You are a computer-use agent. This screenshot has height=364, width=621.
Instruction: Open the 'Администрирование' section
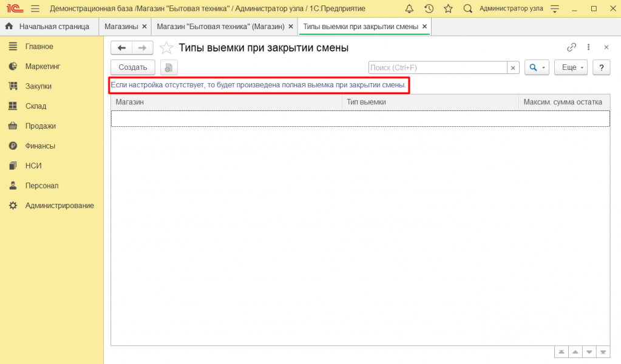(x=59, y=206)
